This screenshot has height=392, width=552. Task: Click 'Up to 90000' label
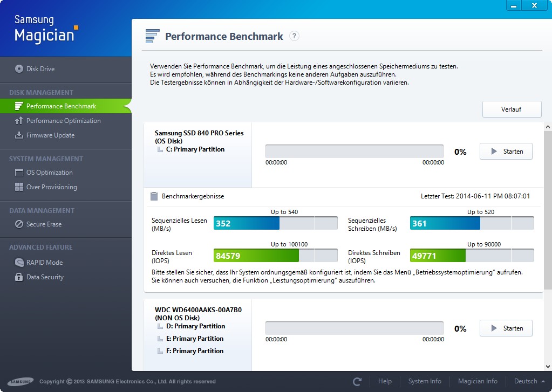pyautogui.click(x=484, y=244)
